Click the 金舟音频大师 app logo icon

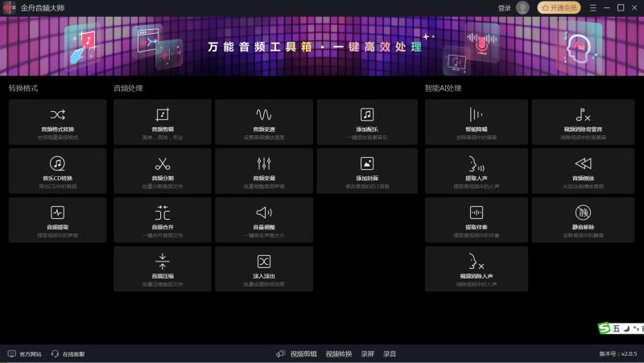[9, 8]
